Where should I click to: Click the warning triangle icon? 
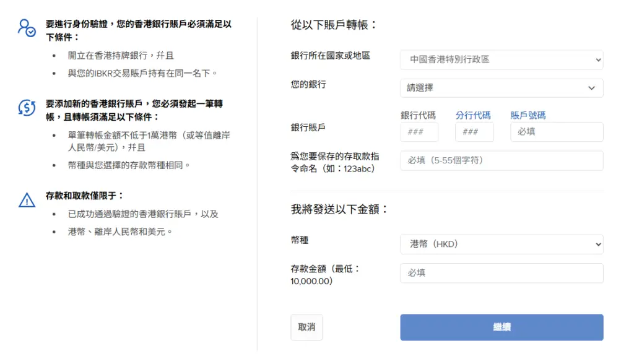click(27, 199)
